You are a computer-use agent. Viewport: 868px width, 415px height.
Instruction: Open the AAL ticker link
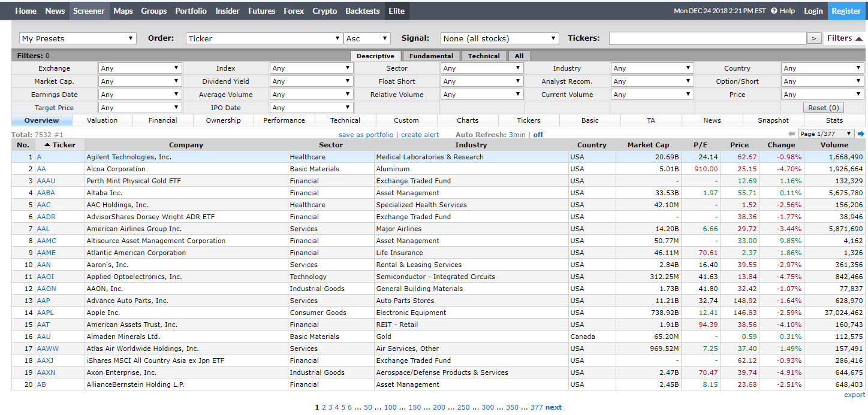click(x=43, y=229)
